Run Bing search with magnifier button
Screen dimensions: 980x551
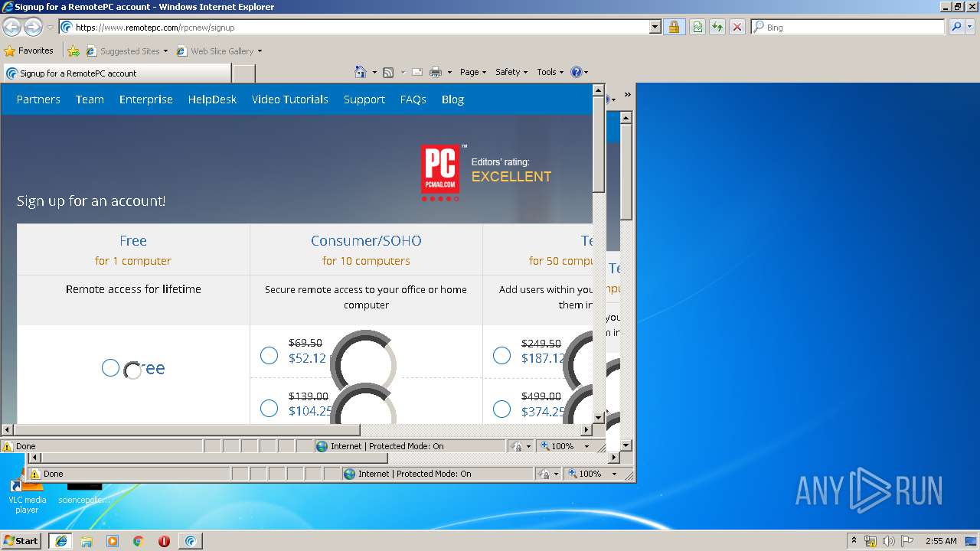956,27
